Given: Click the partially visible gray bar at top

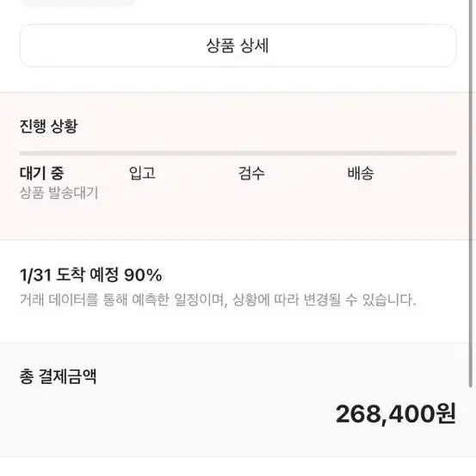Looking at the screenshot, I should (78, 3).
